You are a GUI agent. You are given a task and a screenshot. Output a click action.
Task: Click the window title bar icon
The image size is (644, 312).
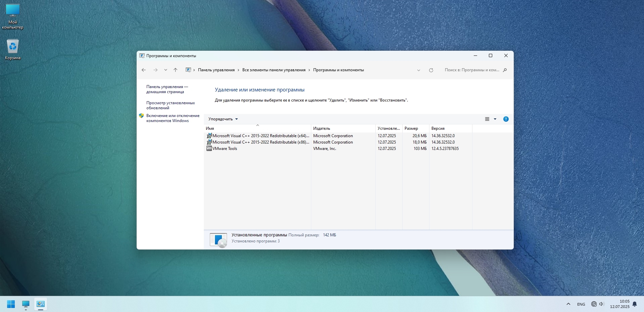(x=142, y=56)
